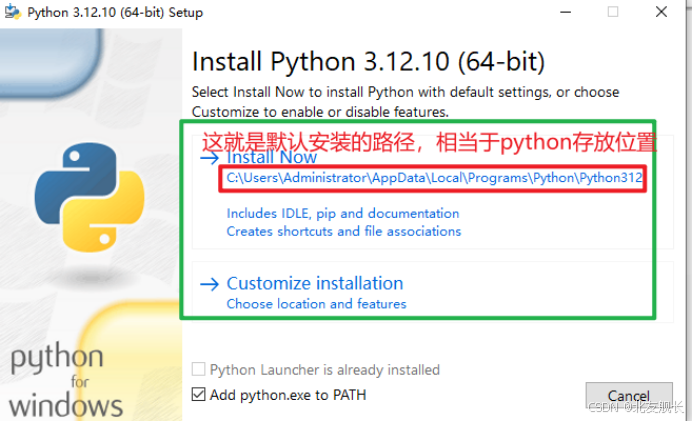The width and height of the screenshot is (692, 421).
Task: Minimize the Python Setup window
Action: click(x=565, y=12)
